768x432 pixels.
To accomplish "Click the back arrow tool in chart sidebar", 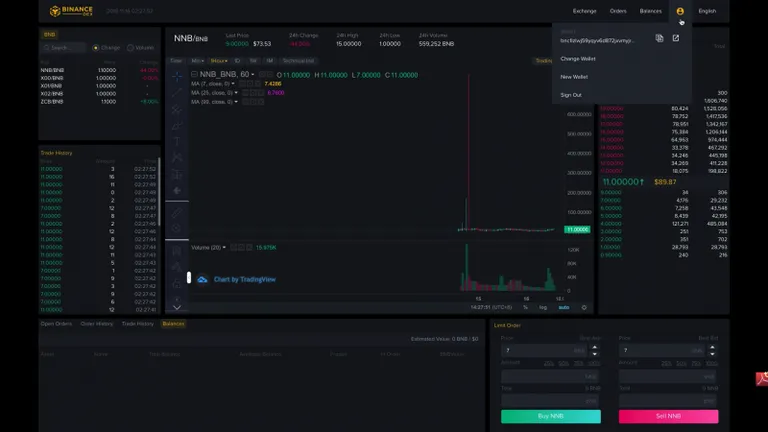I will pos(177,191).
